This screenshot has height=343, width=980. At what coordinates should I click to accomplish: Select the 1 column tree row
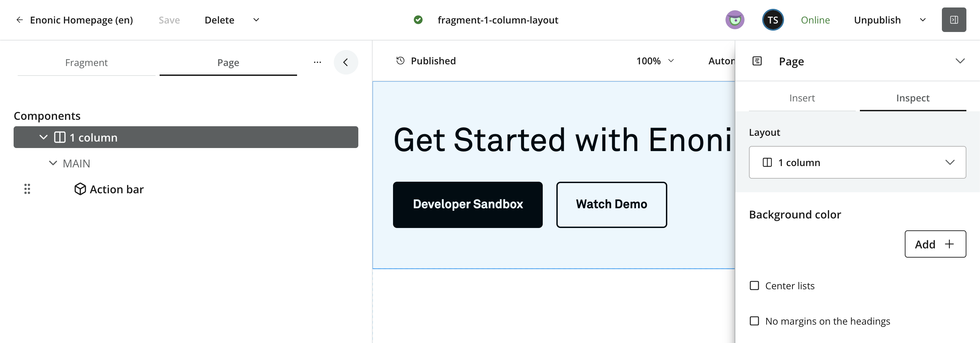186,137
